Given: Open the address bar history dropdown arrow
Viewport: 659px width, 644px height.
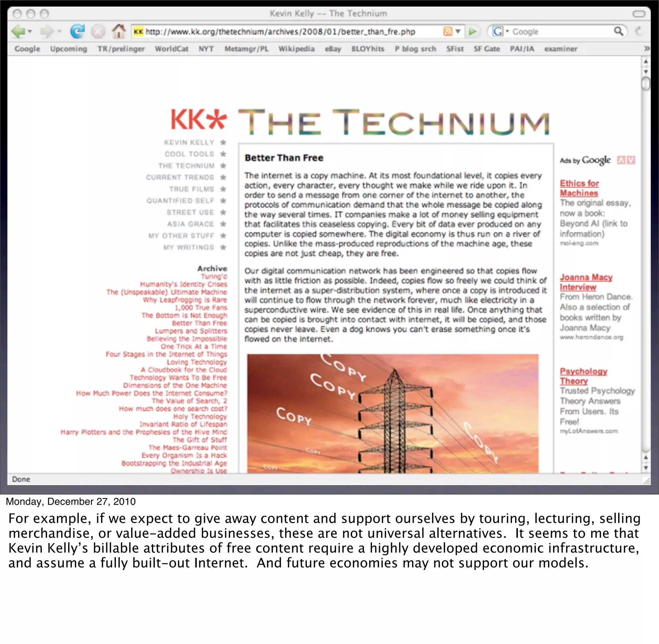Looking at the screenshot, I should (458, 32).
